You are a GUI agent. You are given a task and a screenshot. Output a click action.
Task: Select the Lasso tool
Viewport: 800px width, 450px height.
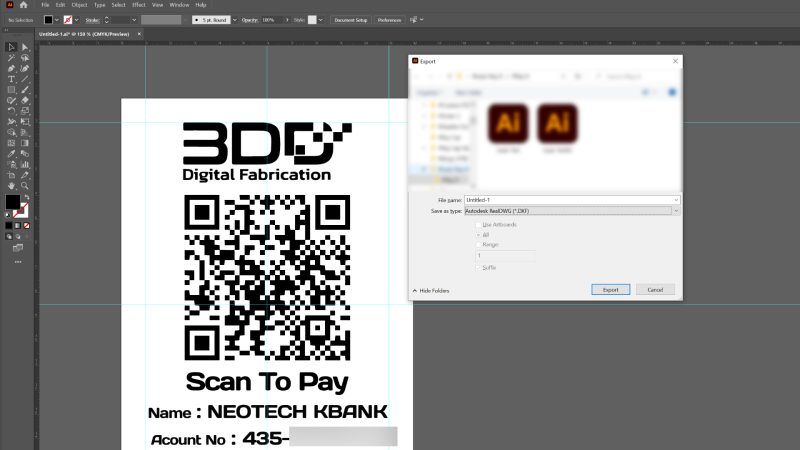25,58
